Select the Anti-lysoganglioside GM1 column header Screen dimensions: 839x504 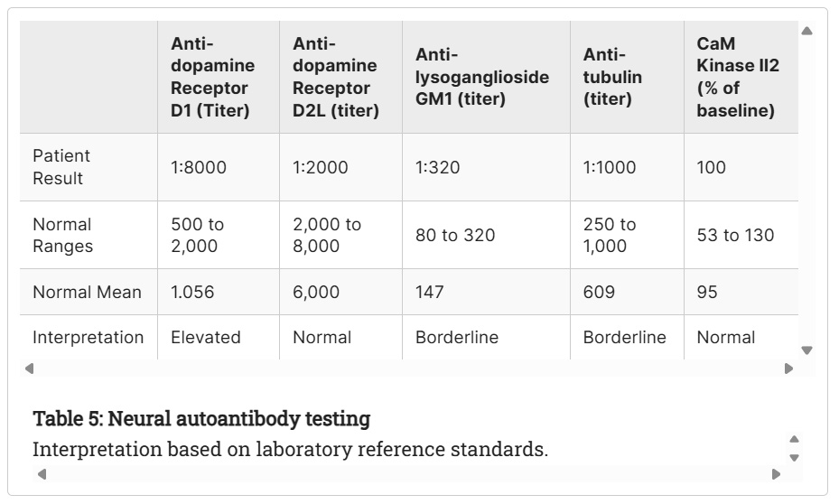click(x=481, y=77)
